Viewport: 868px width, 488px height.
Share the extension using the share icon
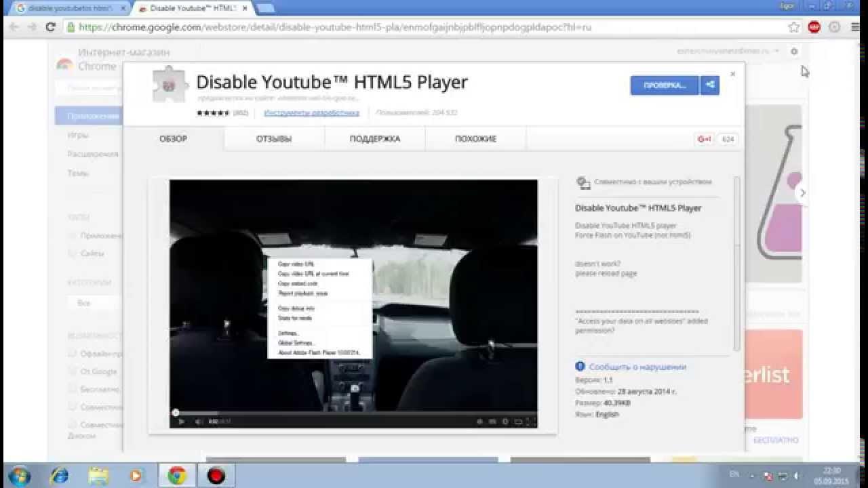(710, 85)
